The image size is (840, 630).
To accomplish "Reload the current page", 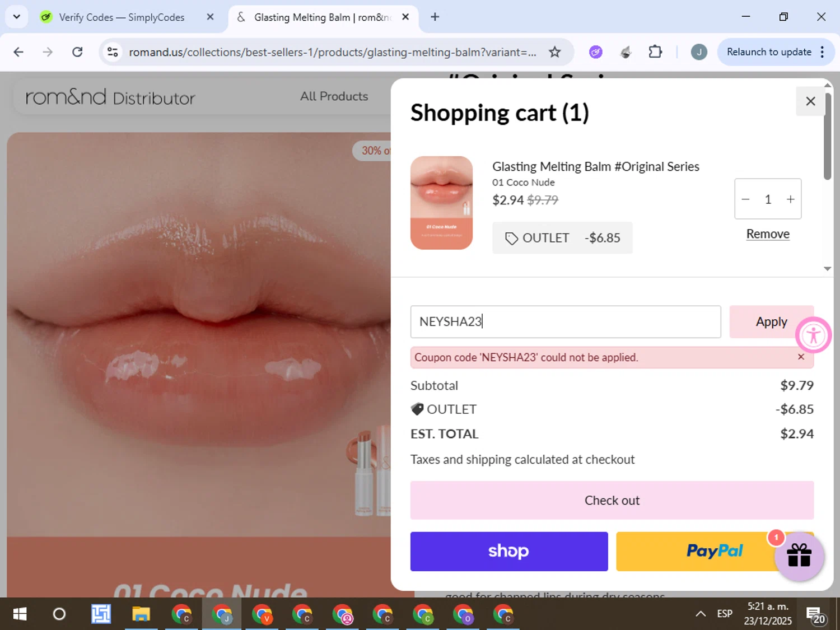I will pos(78,52).
